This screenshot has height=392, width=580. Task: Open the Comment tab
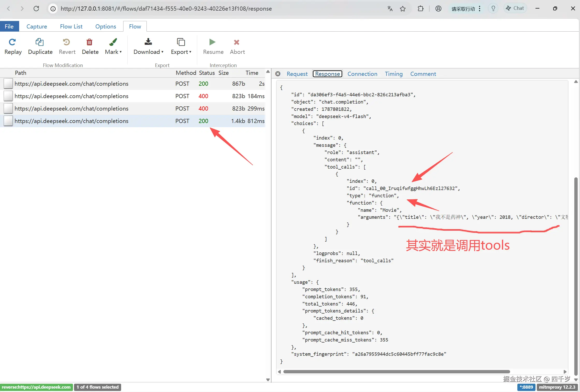pos(423,74)
